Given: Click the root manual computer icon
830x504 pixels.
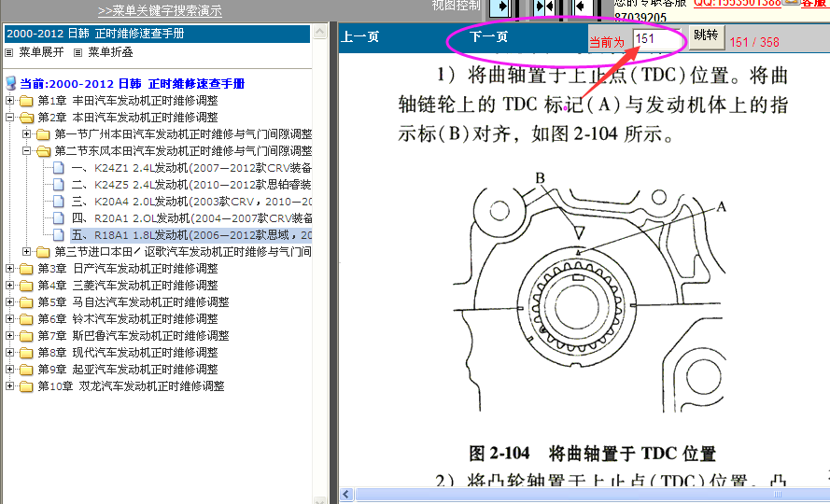Looking at the screenshot, I should point(10,83).
